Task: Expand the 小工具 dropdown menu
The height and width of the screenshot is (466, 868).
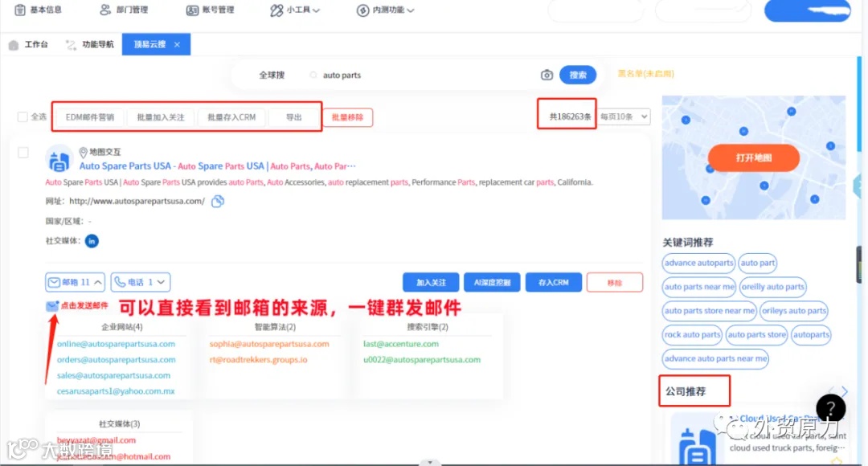Action: pyautogui.click(x=295, y=10)
